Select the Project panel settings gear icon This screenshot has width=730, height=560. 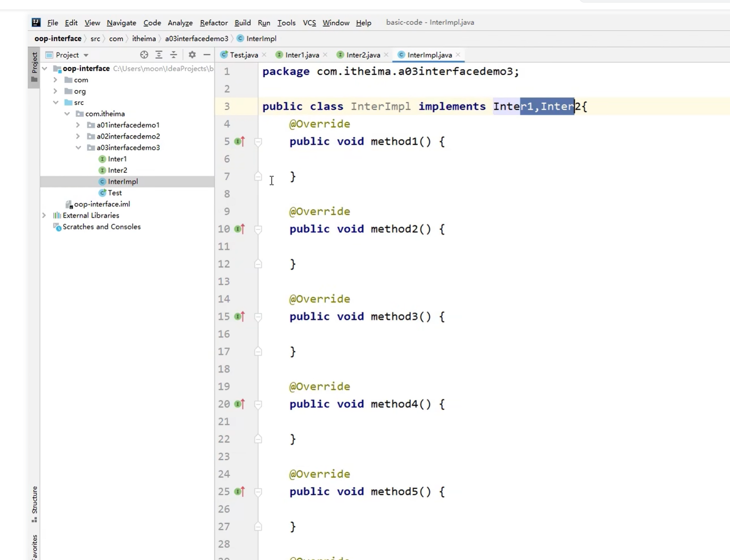pos(192,55)
